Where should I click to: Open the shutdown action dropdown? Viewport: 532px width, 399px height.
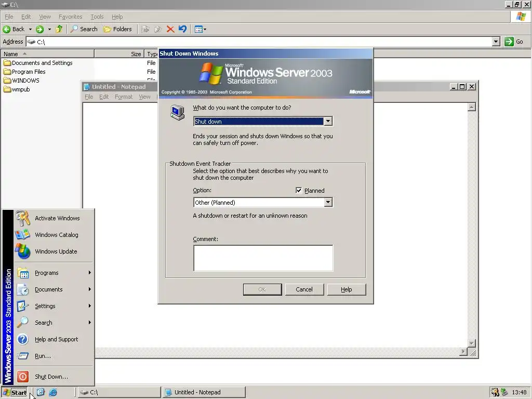pyautogui.click(x=328, y=122)
